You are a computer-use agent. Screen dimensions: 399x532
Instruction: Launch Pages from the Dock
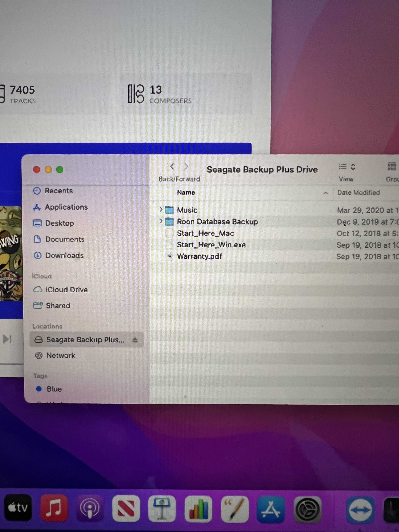(235, 509)
